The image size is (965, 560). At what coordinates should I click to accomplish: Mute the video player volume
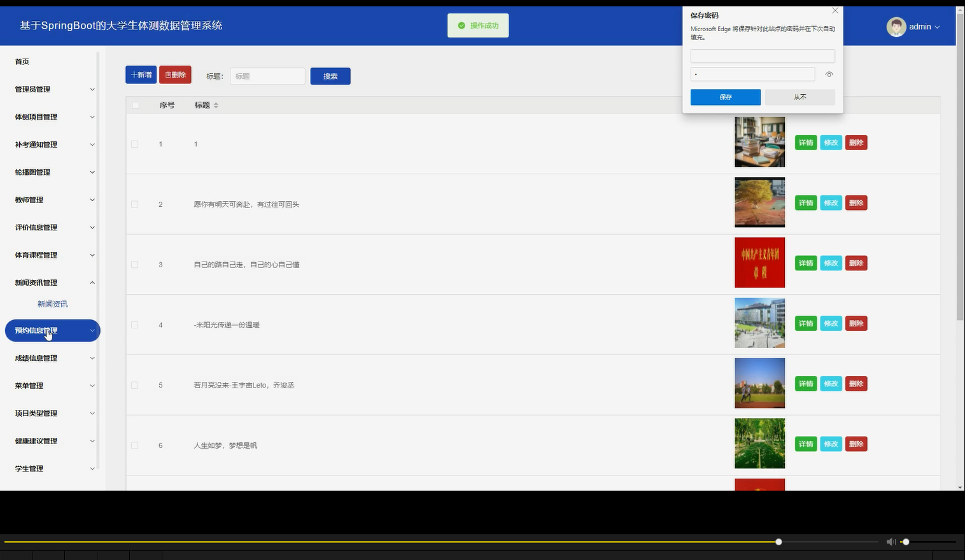coord(891,542)
